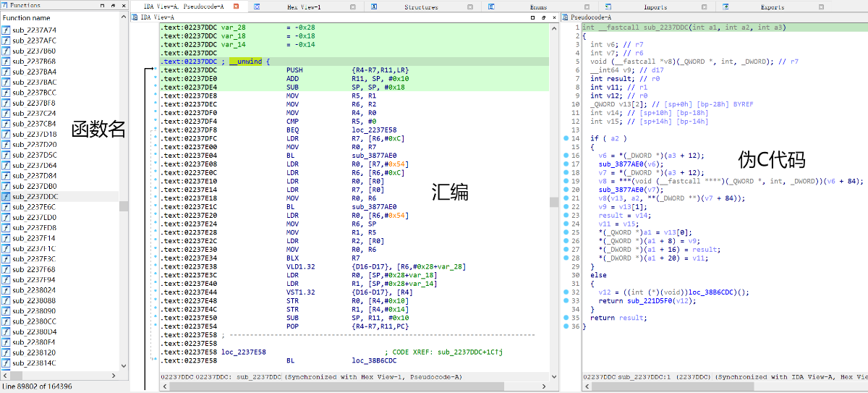868x393 pixels.
Task: Click the function icon beside sub_2237D18
Action: point(7,134)
